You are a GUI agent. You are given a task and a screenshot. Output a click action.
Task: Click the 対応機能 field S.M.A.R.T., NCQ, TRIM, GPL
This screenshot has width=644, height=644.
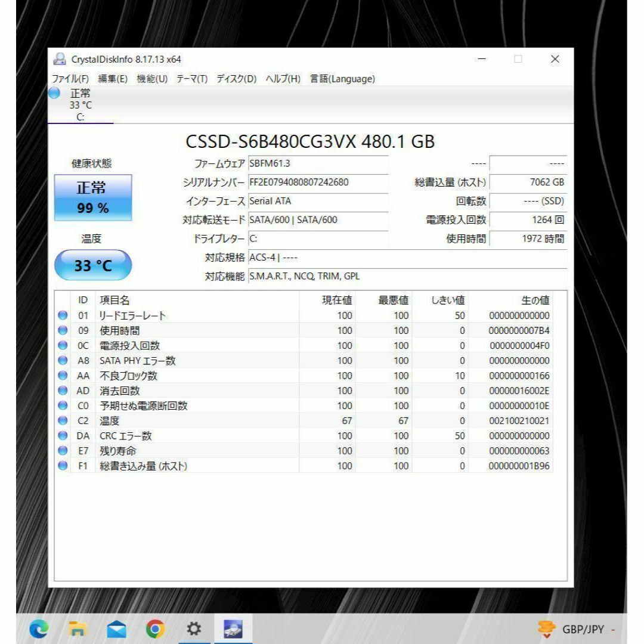407,277
